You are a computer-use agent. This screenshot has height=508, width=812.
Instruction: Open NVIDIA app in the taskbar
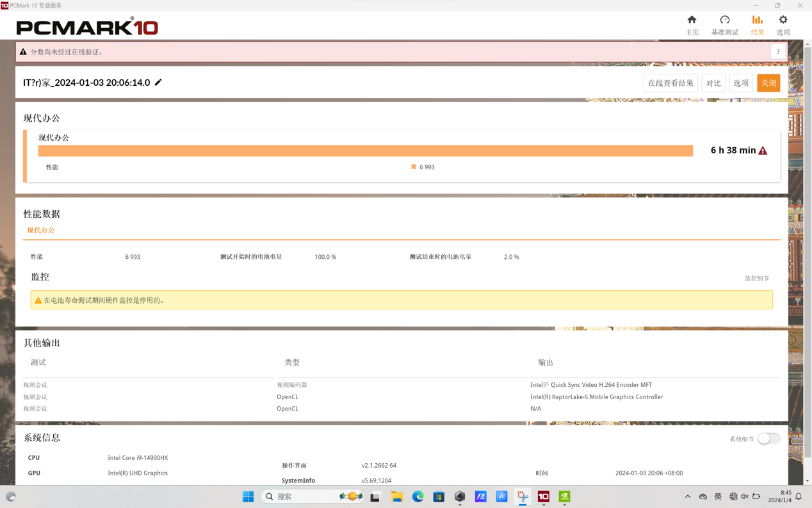pyautogui.click(x=564, y=496)
